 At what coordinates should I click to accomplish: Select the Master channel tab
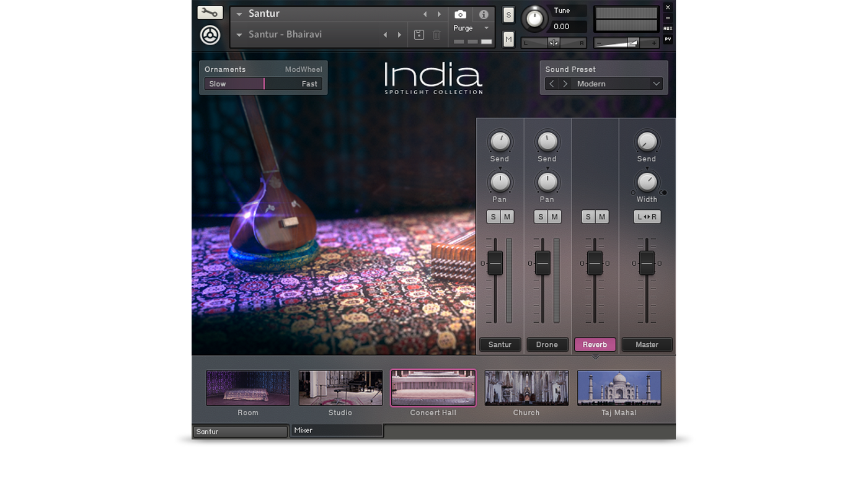(647, 344)
